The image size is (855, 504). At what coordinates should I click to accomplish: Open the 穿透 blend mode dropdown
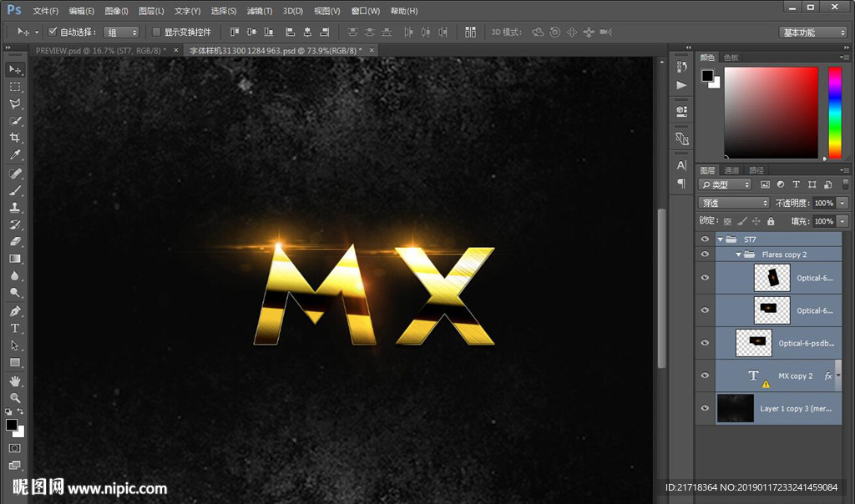pyautogui.click(x=733, y=203)
